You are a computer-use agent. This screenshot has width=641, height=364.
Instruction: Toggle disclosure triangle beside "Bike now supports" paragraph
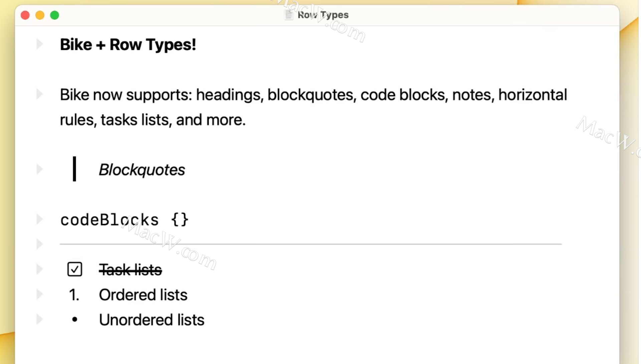[39, 94]
